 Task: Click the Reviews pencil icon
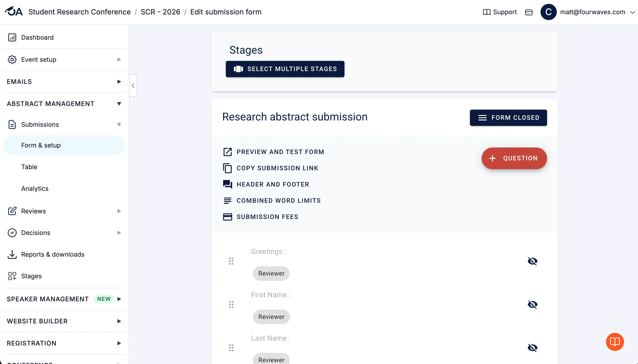[x=12, y=211]
